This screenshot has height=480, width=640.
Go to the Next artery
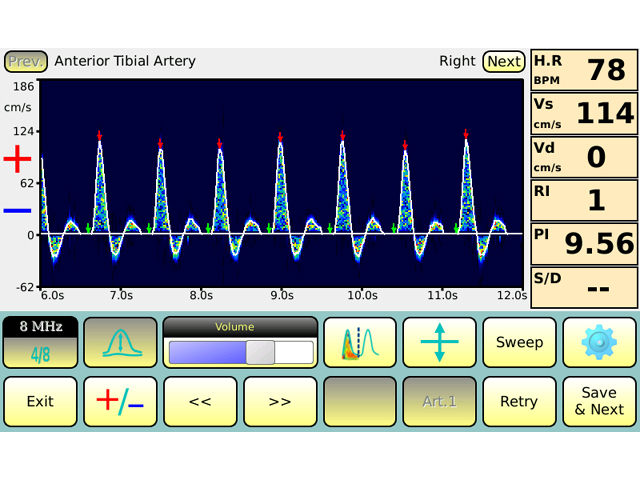pyautogui.click(x=504, y=62)
